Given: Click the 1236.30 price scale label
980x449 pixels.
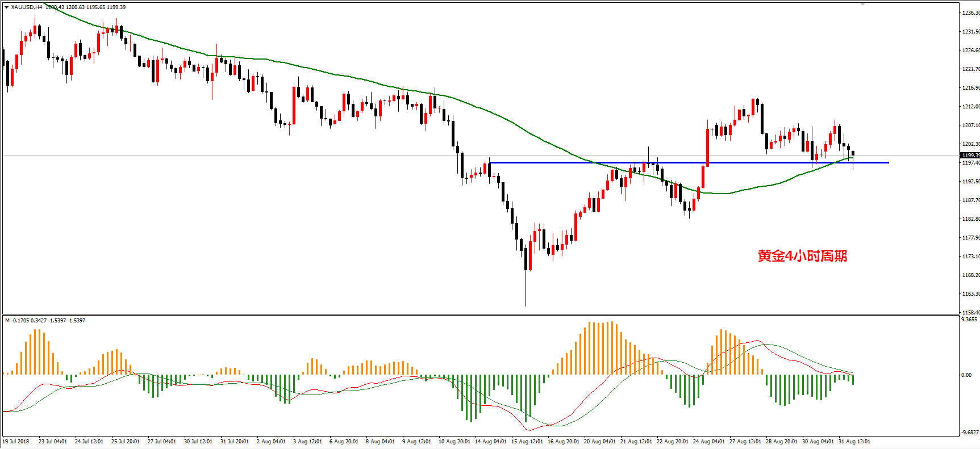Looking at the screenshot, I should coord(971,13).
